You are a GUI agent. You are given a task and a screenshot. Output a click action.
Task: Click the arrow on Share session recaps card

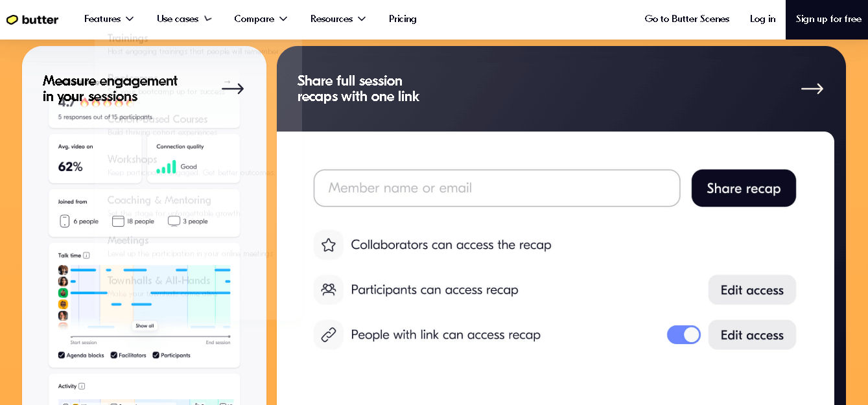point(812,89)
